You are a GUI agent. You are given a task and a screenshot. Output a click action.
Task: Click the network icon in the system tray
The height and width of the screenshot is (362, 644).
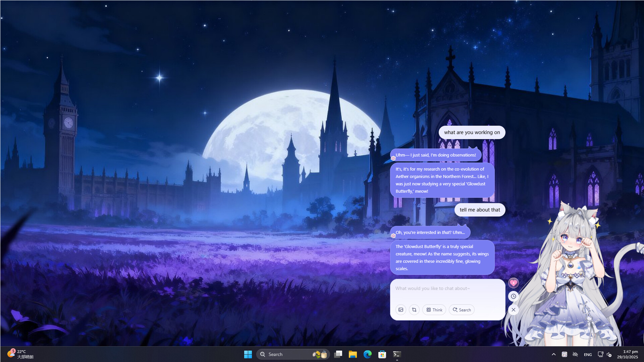tap(600, 354)
